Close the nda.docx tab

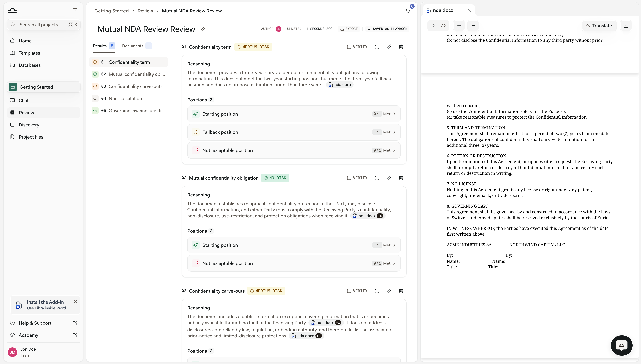469,10
